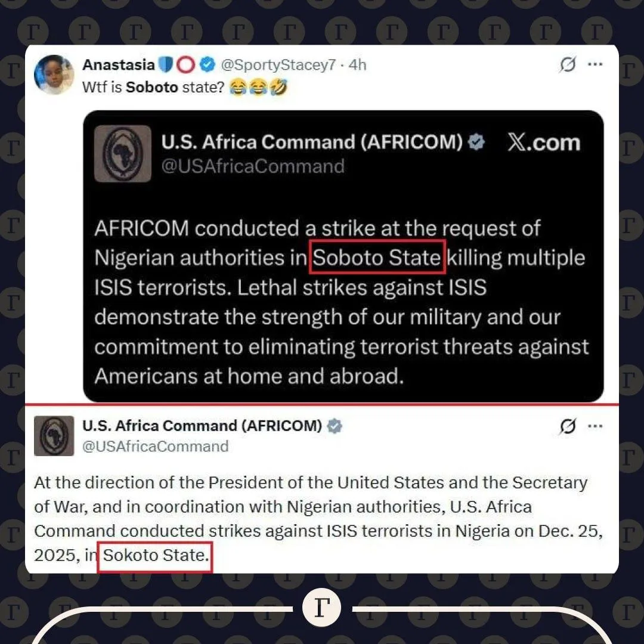The height and width of the screenshot is (644, 644).
Task: Click Anastasia's profile avatar photo
Action: (x=54, y=74)
